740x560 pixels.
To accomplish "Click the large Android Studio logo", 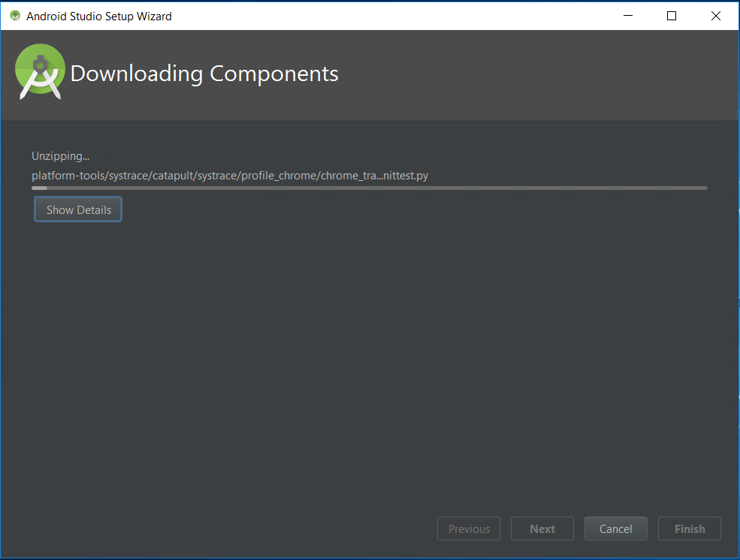I will point(40,72).
